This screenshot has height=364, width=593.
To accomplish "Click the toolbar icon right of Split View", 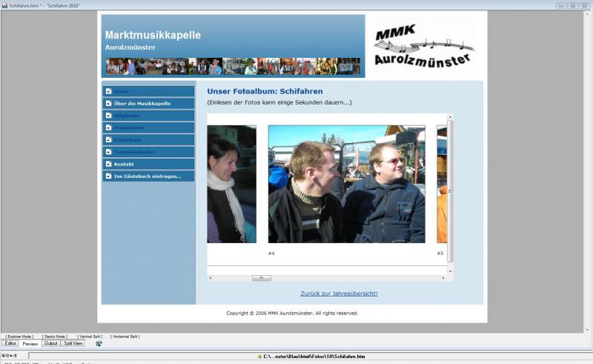I will click(99, 343).
